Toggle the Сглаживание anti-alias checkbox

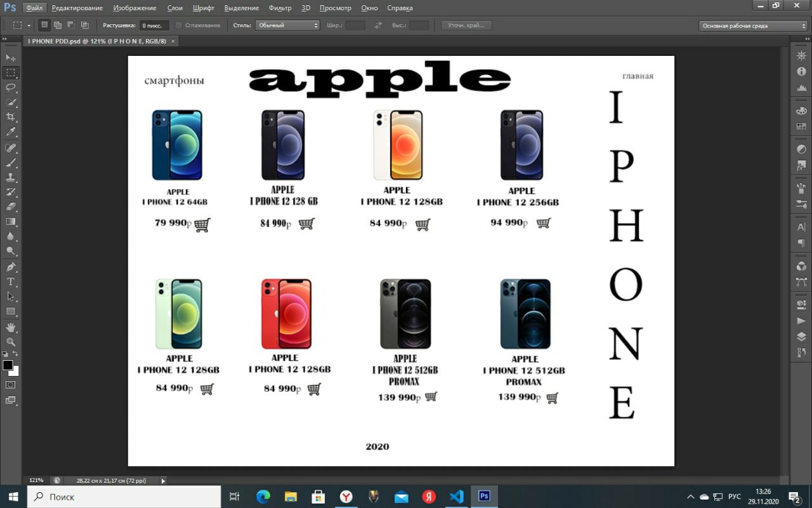tap(179, 25)
